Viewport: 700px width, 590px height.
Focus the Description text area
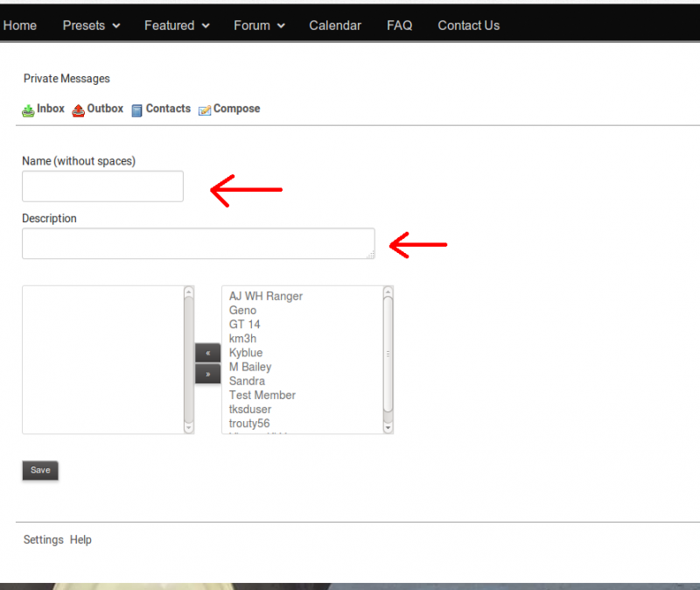pos(198,243)
